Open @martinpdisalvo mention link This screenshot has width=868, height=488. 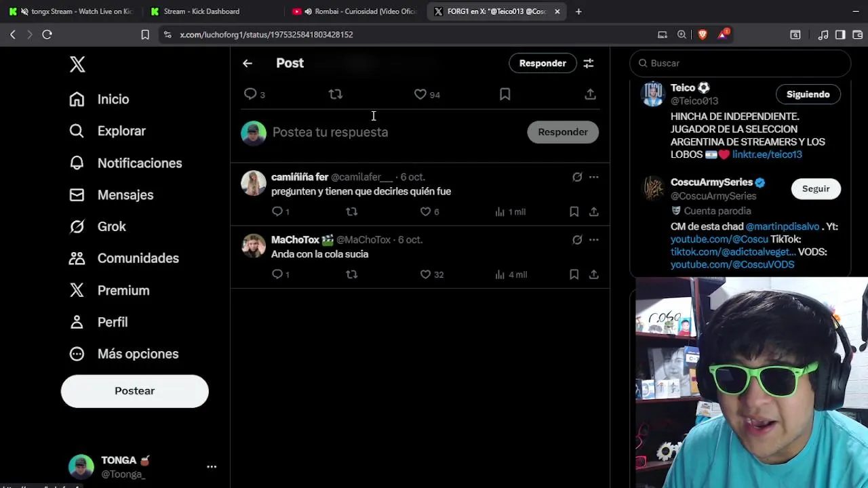point(782,226)
